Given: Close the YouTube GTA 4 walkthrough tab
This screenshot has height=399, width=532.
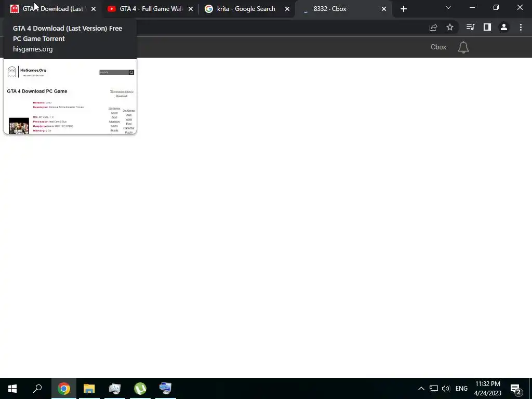Looking at the screenshot, I should (191, 9).
